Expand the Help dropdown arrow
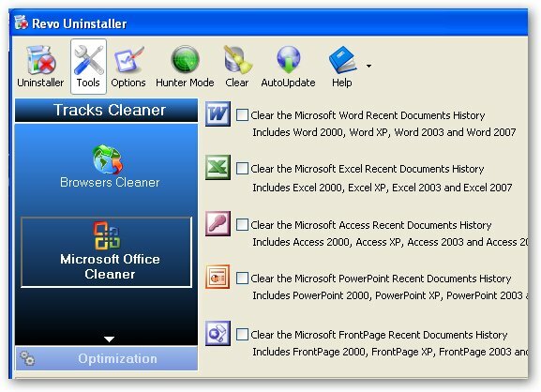 click(368, 66)
